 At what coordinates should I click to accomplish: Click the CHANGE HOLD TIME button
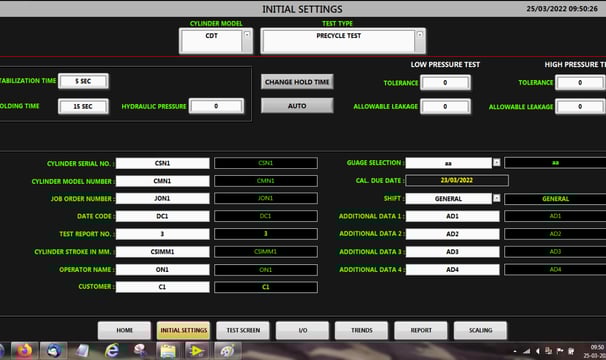click(297, 82)
